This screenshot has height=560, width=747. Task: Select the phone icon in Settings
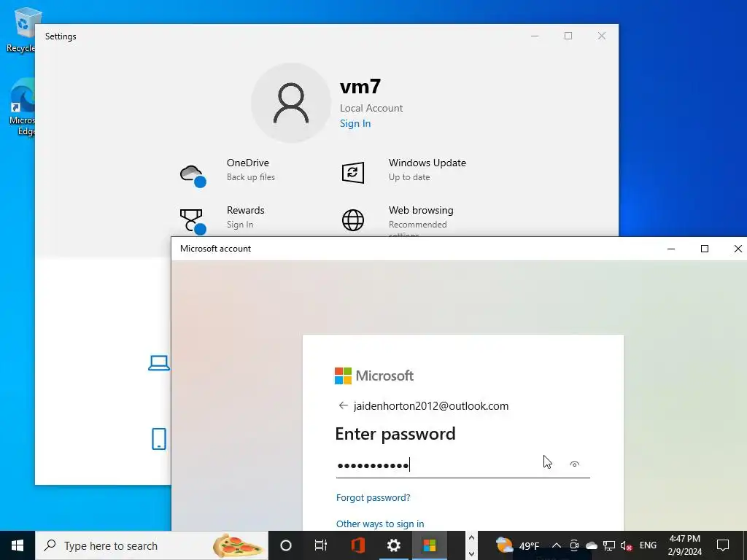coord(158,438)
